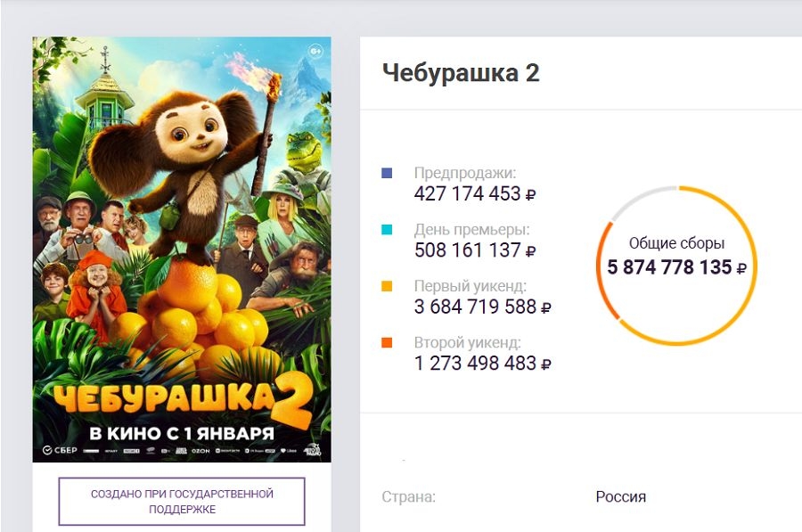
Task: Click the Sber logo on the poster
Action: [59, 450]
